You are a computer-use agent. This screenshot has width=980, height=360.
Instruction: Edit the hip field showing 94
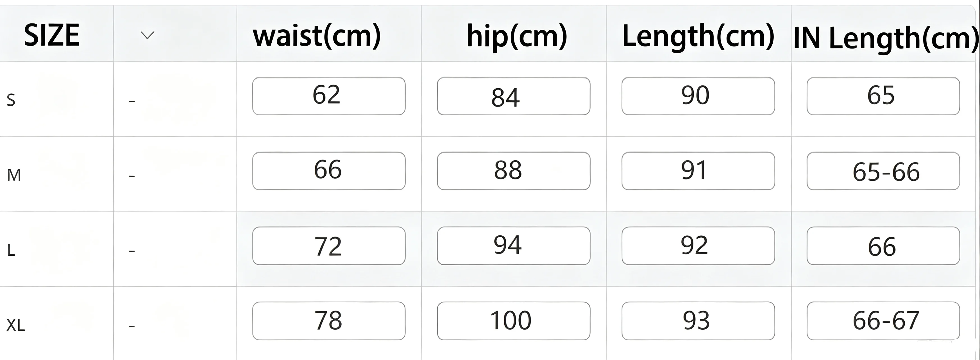click(514, 246)
